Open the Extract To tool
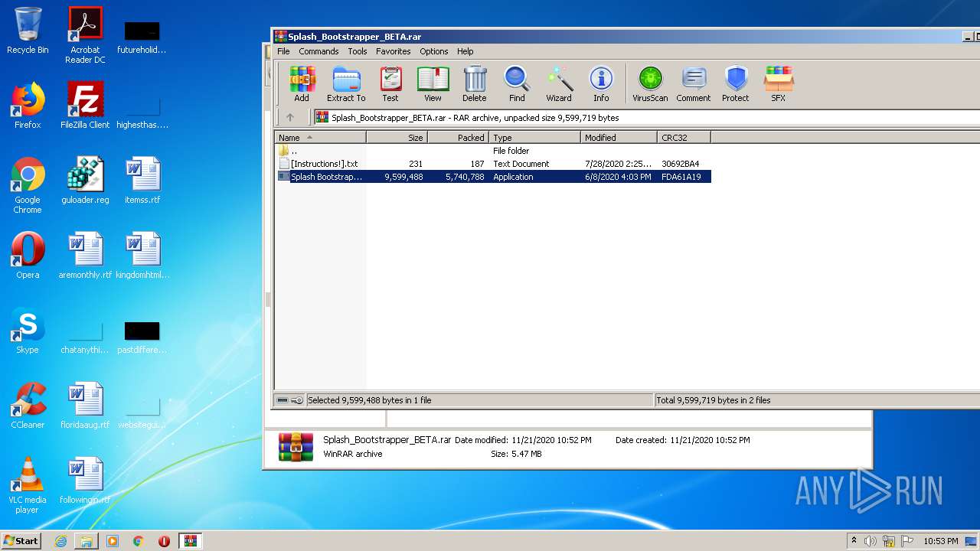This screenshot has height=551, width=980. pyautogui.click(x=346, y=84)
